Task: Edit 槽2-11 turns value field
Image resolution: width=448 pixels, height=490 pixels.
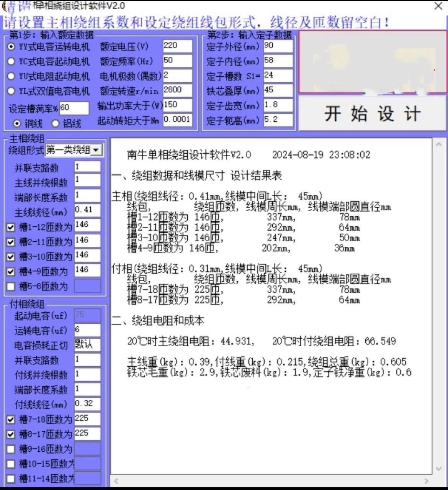Action: tap(87, 241)
